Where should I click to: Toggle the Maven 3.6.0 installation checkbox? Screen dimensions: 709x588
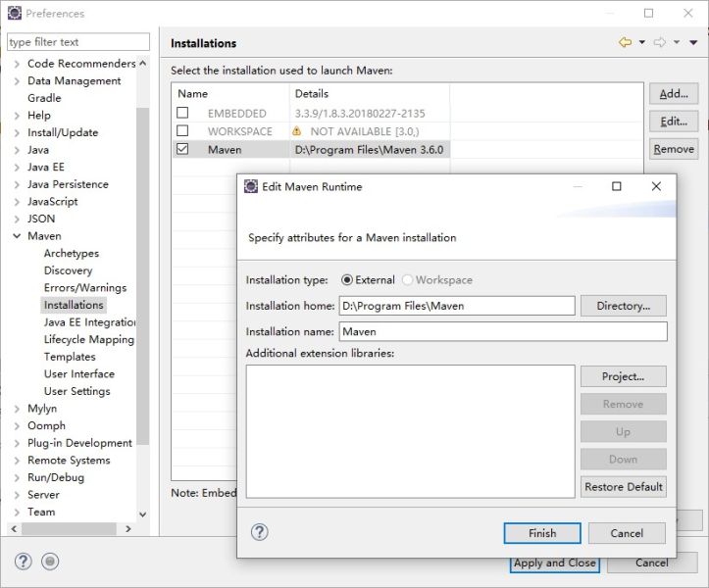(x=182, y=150)
